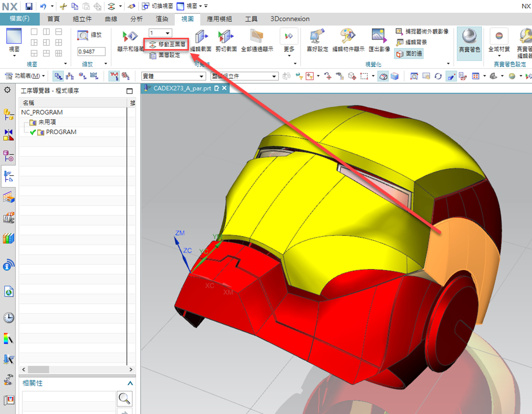Switch to the 首頁 home tab
The height and width of the screenshot is (414, 532).
coord(53,19)
